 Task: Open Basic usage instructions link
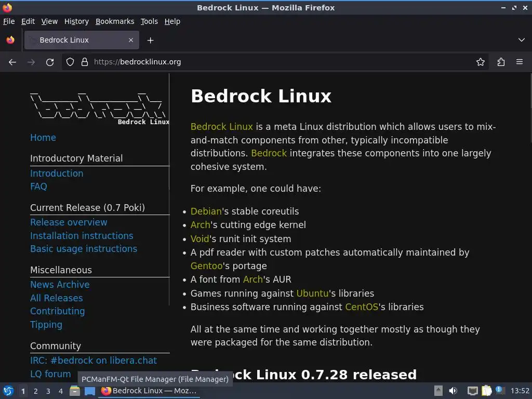coord(84,249)
